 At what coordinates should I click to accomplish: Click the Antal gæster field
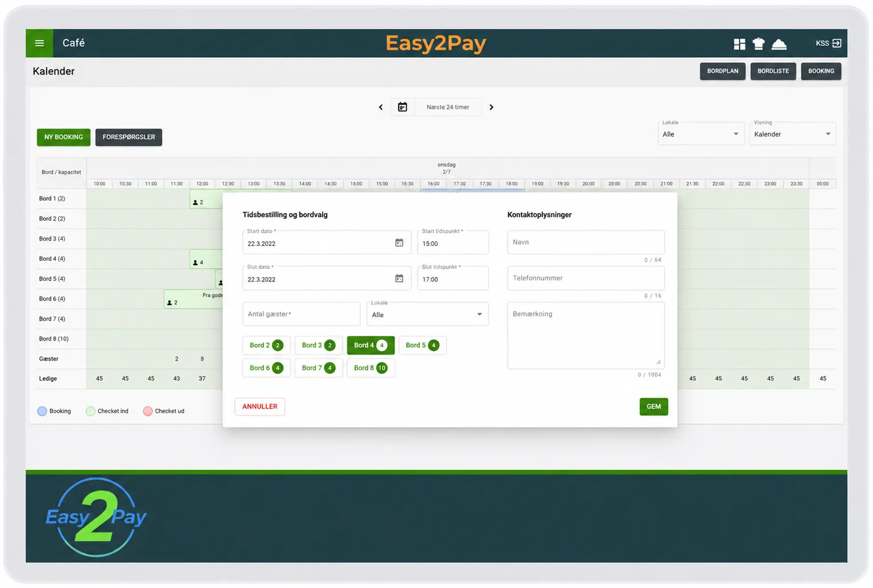pyautogui.click(x=301, y=314)
